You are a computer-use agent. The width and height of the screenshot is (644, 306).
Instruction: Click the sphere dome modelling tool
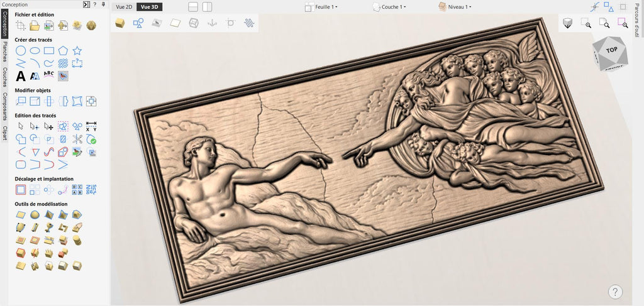[x=35, y=214]
